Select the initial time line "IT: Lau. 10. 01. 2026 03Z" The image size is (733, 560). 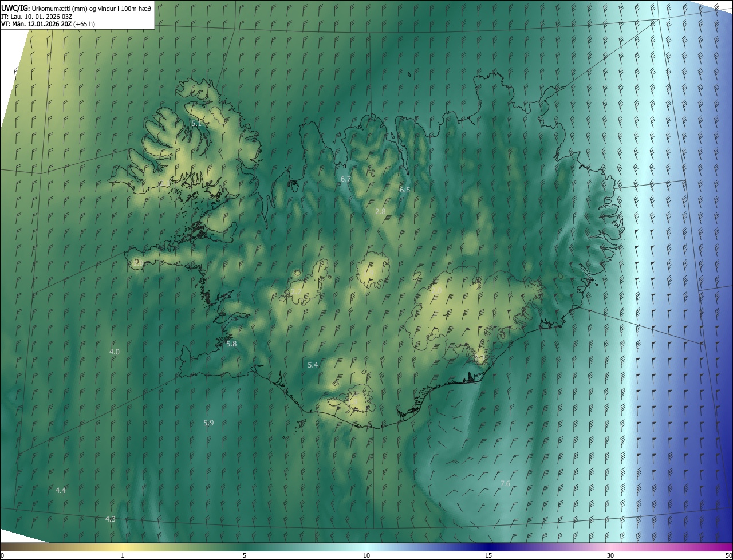(x=37, y=16)
